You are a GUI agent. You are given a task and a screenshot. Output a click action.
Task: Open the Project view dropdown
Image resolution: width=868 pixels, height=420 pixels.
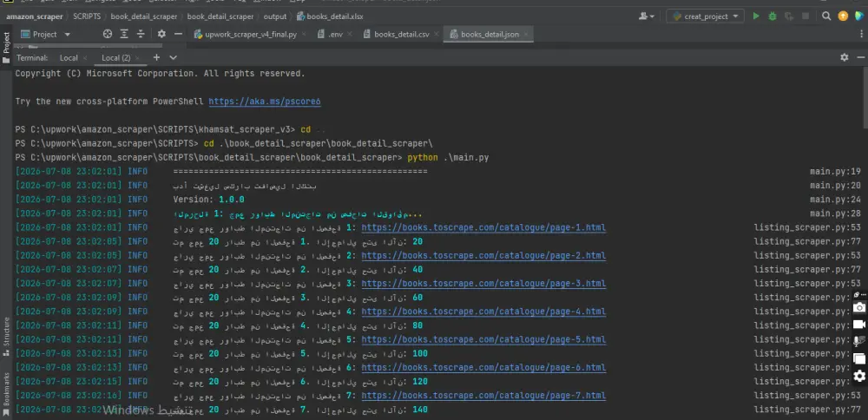[x=46, y=35]
